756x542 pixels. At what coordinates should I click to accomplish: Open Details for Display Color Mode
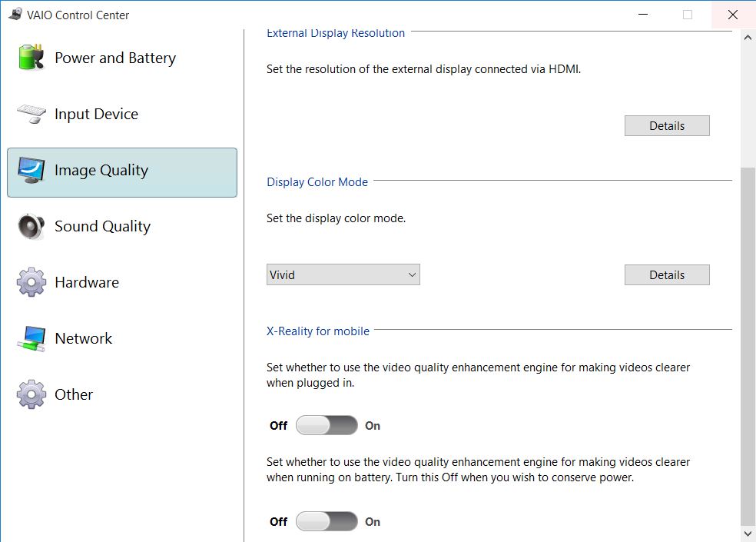click(667, 274)
